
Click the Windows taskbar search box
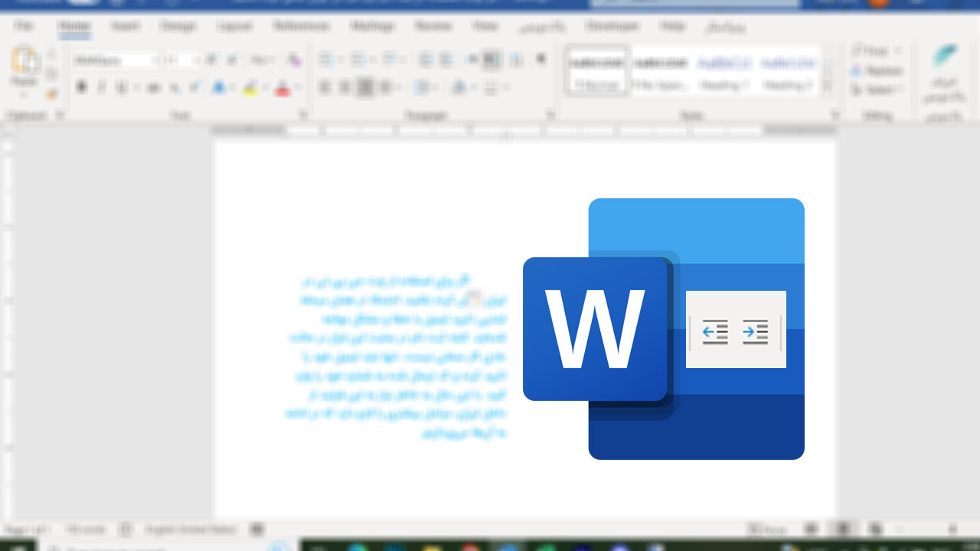[x=115, y=546]
